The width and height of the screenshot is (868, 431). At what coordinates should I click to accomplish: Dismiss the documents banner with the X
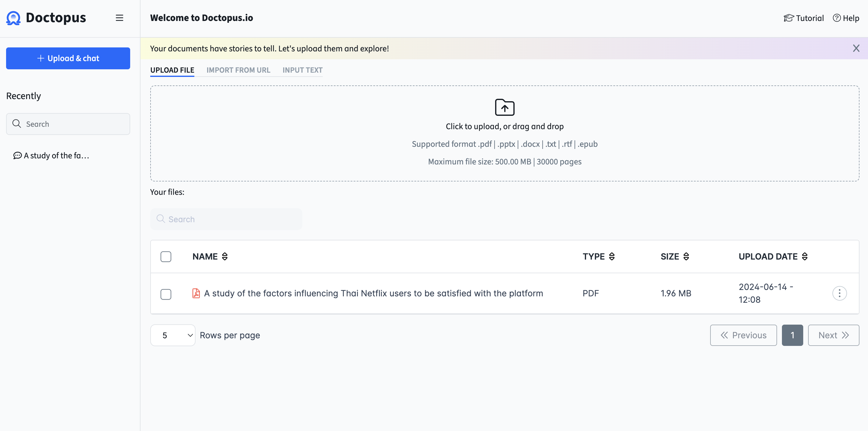pyautogui.click(x=856, y=48)
